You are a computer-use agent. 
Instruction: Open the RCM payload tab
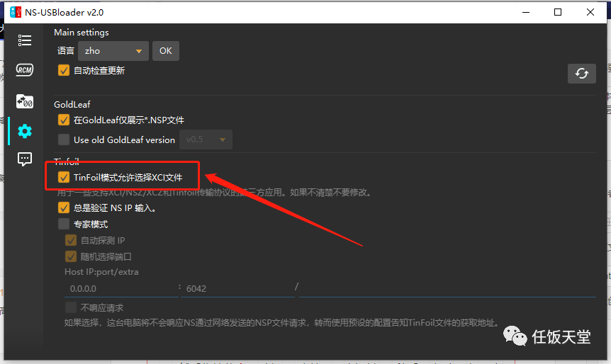25,69
